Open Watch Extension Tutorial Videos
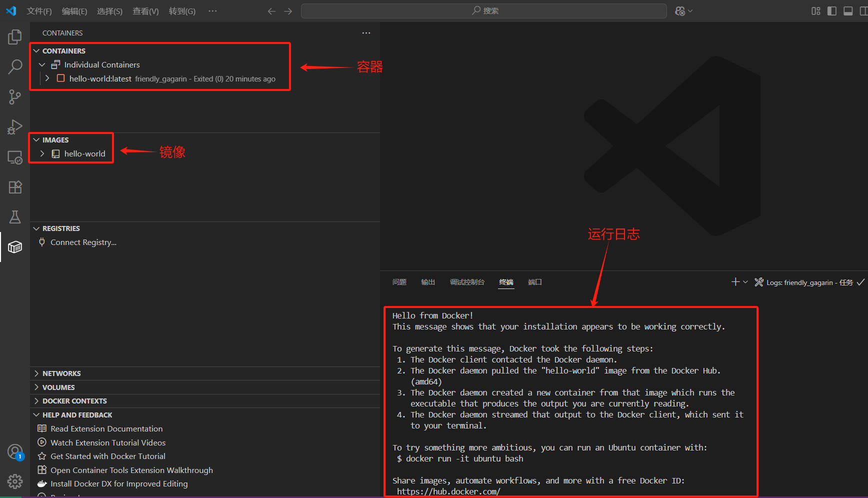Image resolution: width=868 pixels, height=498 pixels. tap(108, 442)
